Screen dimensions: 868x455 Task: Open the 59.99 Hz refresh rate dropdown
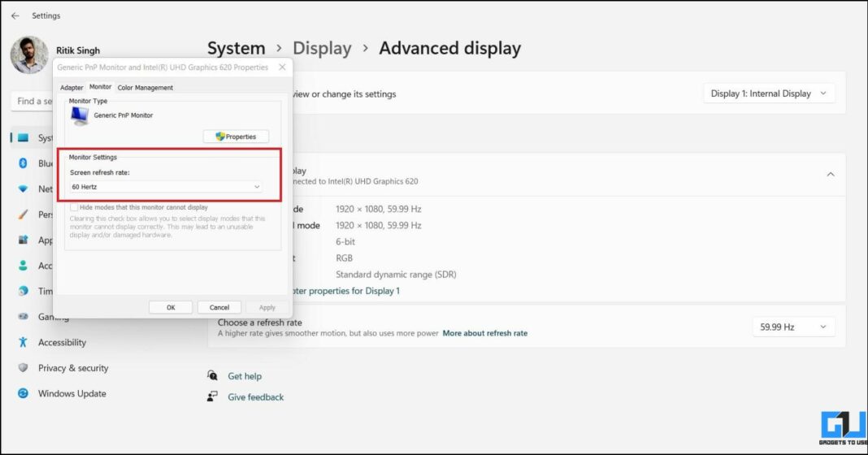793,327
